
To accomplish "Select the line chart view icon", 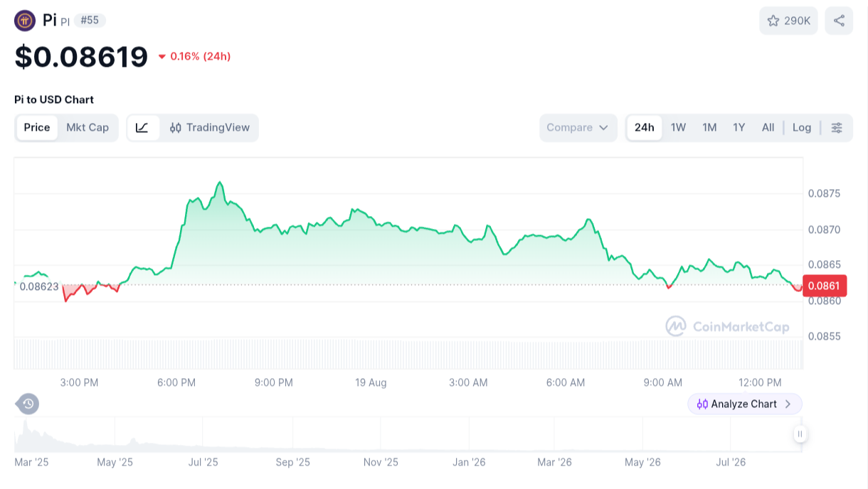I will (x=142, y=128).
